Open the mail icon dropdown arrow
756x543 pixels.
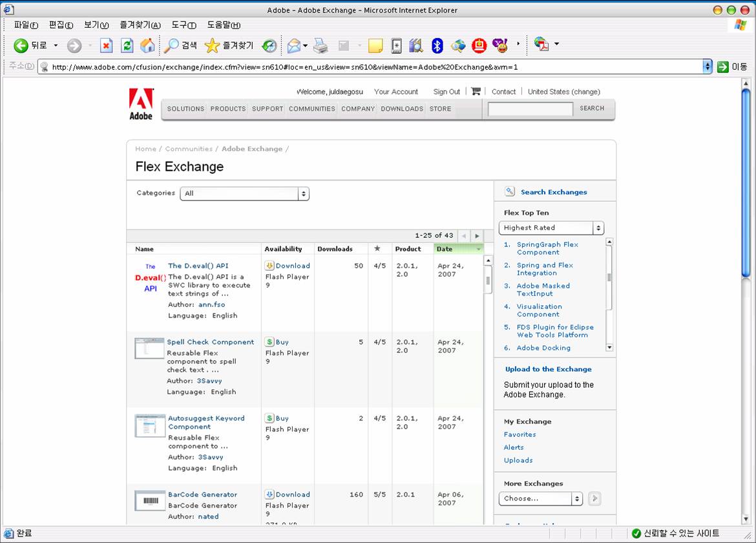[305, 46]
